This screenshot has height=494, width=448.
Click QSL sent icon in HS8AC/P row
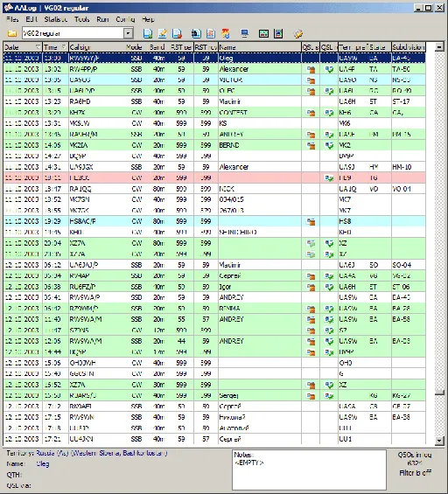click(x=311, y=222)
